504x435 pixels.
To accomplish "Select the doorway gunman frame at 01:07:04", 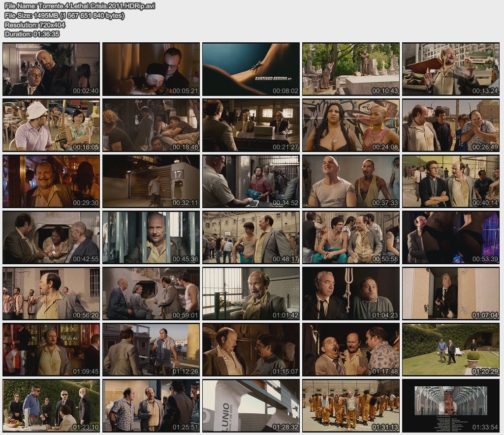I will [451, 294].
